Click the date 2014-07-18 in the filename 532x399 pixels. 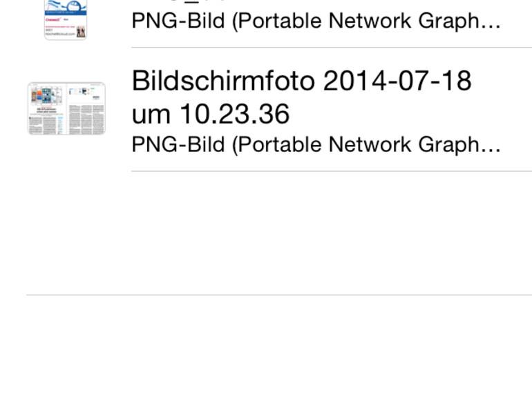pyautogui.click(x=397, y=81)
